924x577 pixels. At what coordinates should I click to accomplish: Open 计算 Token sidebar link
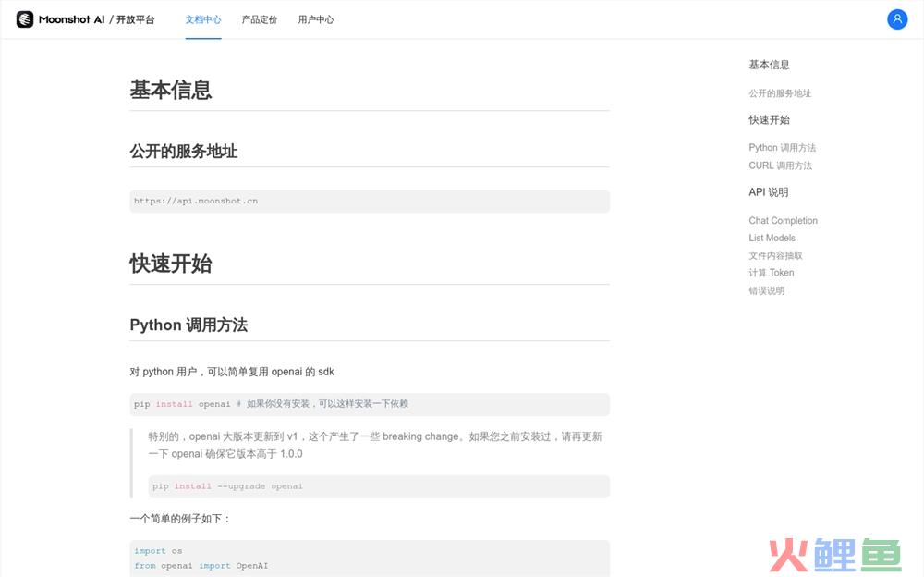(x=772, y=273)
